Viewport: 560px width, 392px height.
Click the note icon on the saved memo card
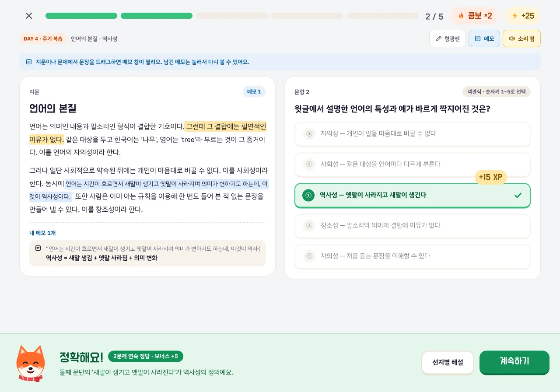pyautogui.click(x=38, y=248)
